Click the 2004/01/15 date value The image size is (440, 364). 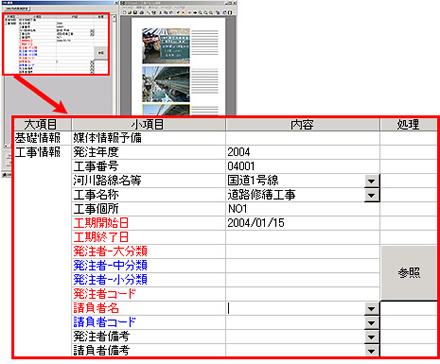[x=256, y=223]
